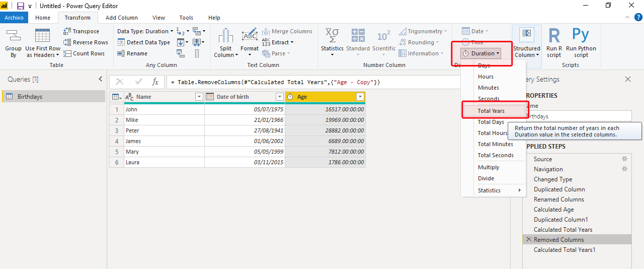Click inside the formula bar text
This screenshot has width=644, height=269.
click(x=312, y=82)
